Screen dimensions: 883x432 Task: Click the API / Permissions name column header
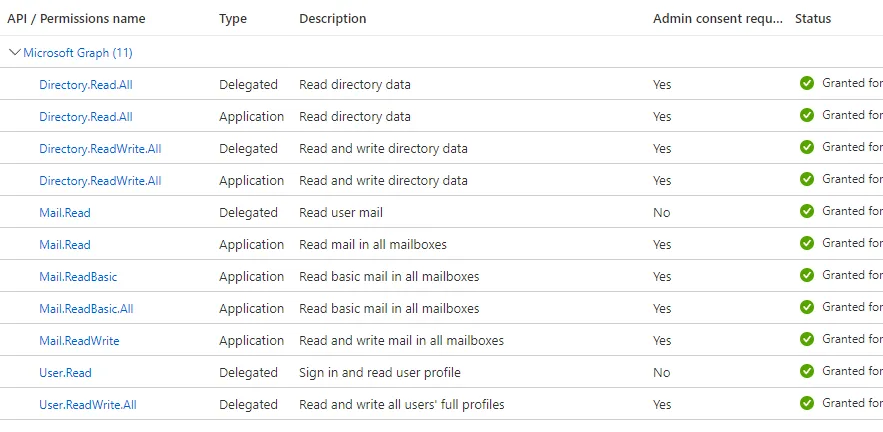coord(76,19)
